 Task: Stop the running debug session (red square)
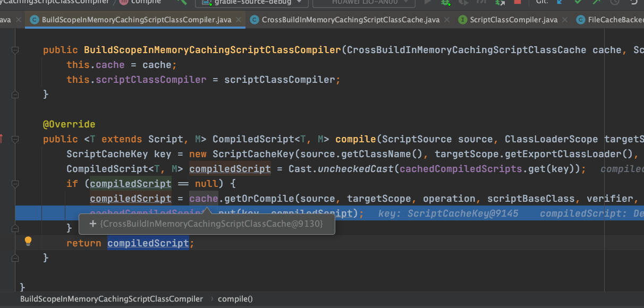pyautogui.click(x=517, y=2)
